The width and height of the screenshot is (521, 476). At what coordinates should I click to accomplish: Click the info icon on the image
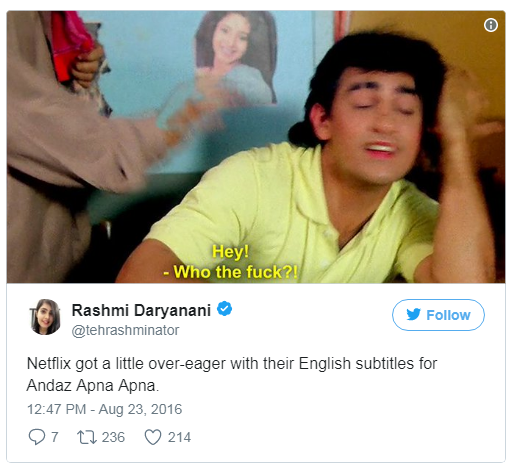click(491, 25)
